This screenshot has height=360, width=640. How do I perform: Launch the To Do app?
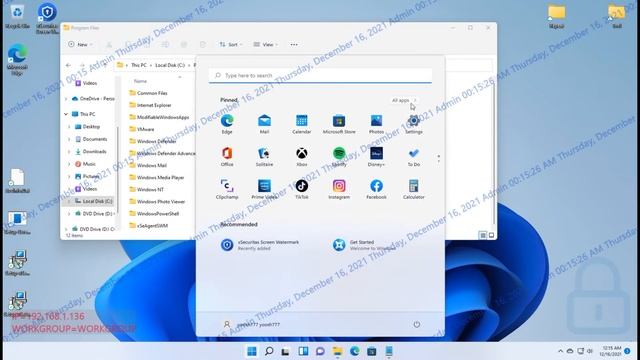click(x=413, y=157)
